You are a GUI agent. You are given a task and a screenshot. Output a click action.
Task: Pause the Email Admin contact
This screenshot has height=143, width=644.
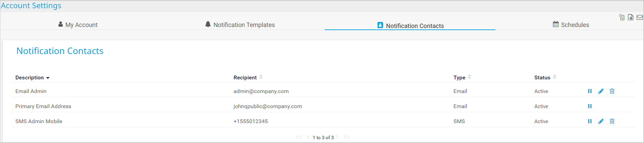590,91
